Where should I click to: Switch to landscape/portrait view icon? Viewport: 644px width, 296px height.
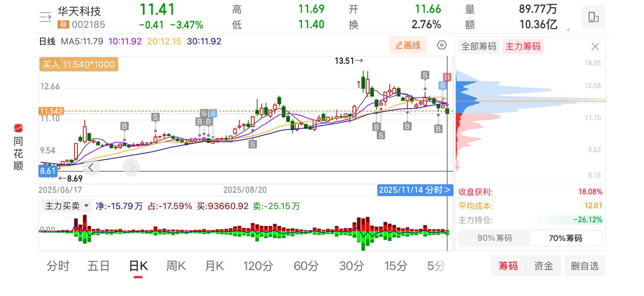point(593,17)
